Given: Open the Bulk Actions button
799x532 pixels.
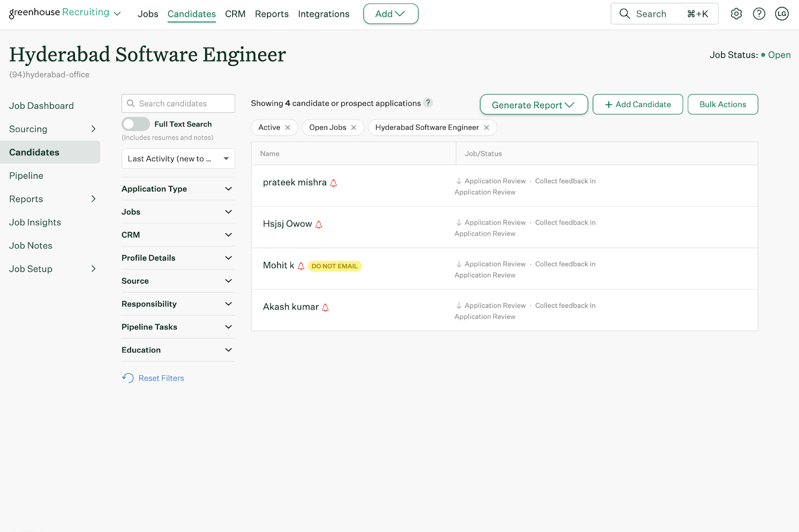Looking at the screenshot, I should coord(722,105).
